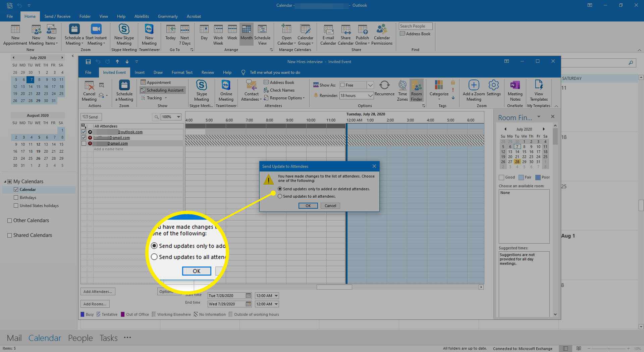Open end time 12:00 AM dropdown
This screenshot has width=644, height=352.
[x=276, y=304]
